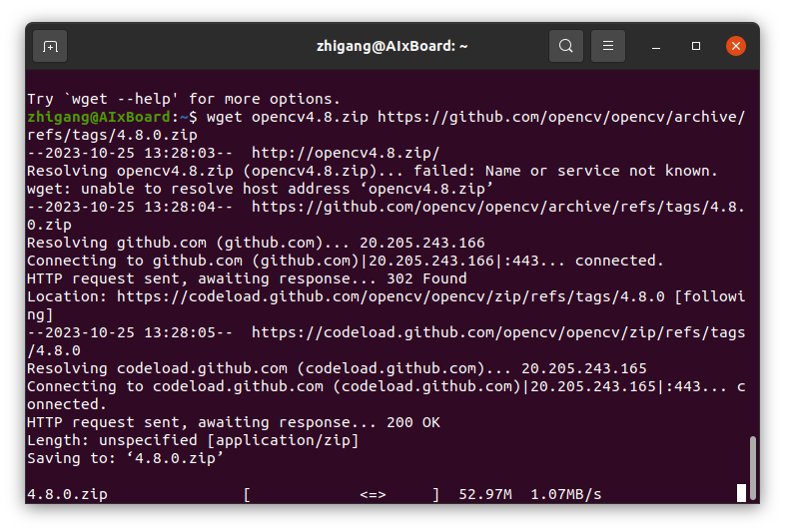The image size is (785, 532).
Task: Open a new terminal tab
Action: (x=50, y=46)
